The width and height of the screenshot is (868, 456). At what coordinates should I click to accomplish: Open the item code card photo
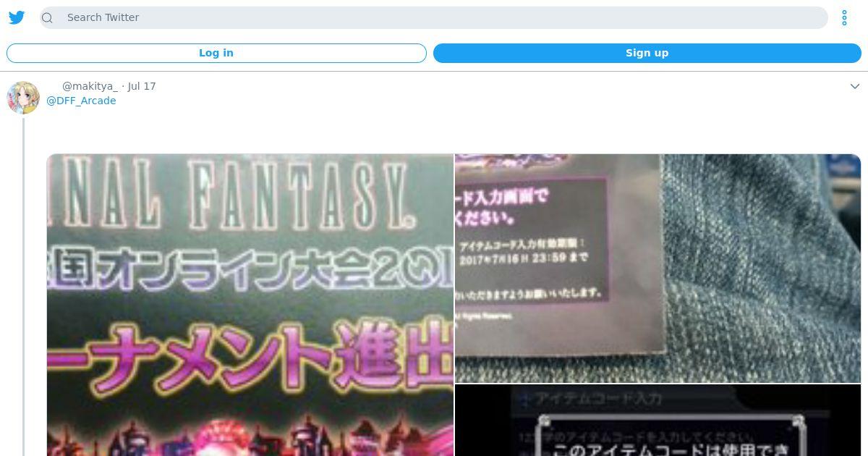658,268
